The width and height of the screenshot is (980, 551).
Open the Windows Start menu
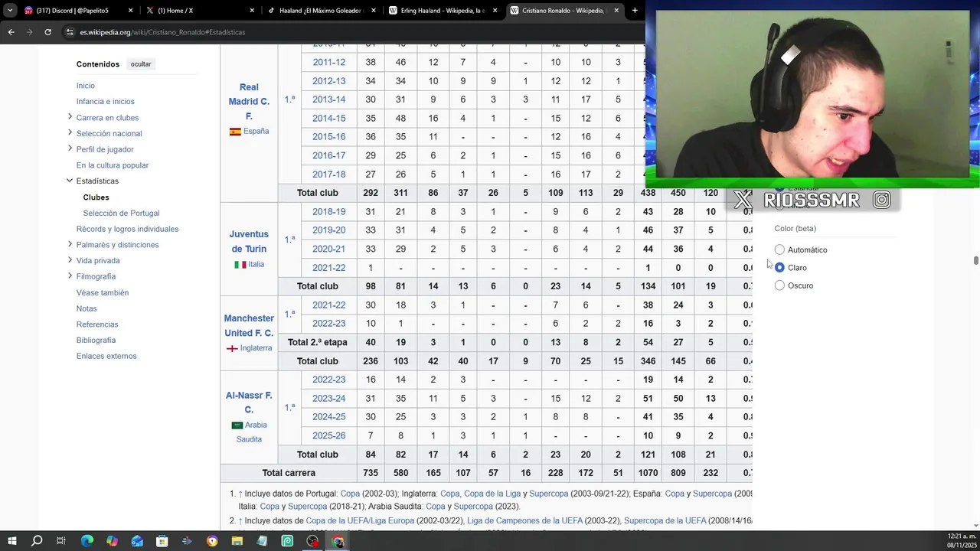click(x=11, y=541)
